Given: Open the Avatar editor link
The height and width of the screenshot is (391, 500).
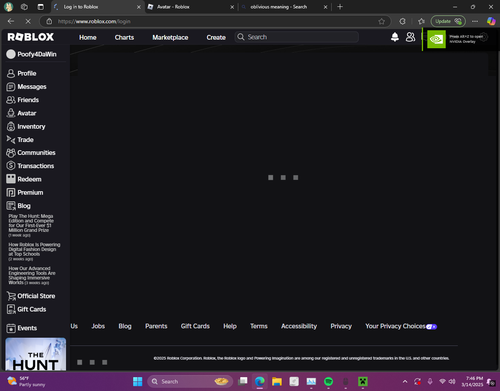Looking at the screenshot, I should point(21,113).
